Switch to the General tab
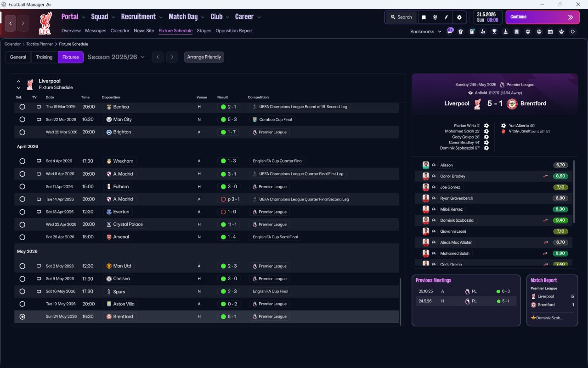 (x=18, y=57)
